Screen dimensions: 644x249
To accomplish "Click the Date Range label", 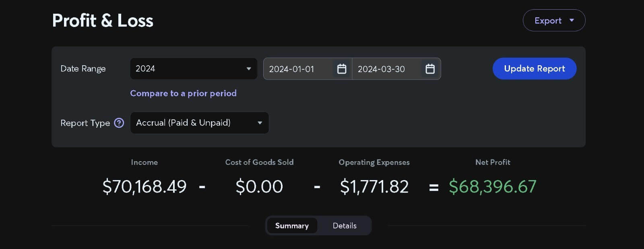I will click(83, 68).
